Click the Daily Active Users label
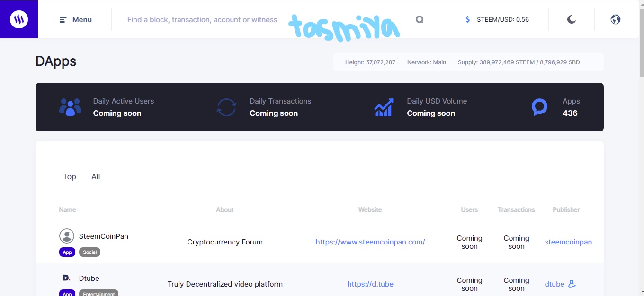 tap(124, 101)
